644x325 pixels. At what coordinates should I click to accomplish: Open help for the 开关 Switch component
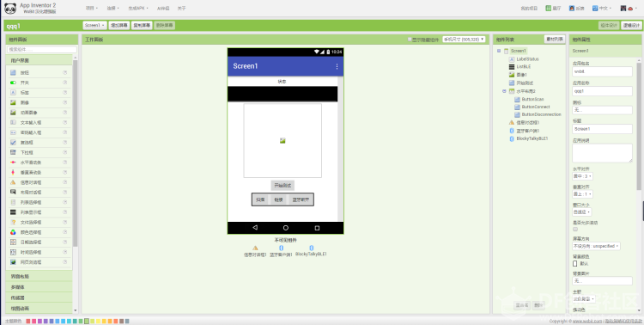point(65,83)
